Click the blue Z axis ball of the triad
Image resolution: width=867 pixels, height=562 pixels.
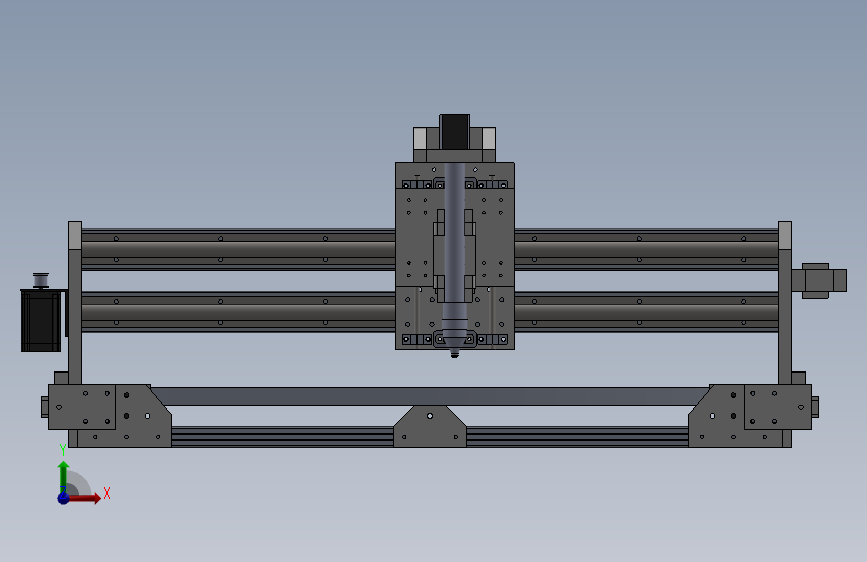click(63, 498)
